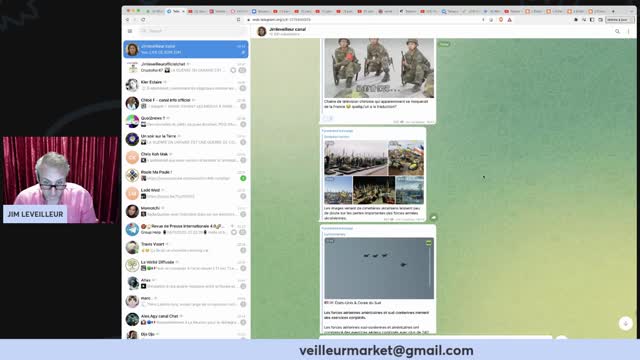The image size is (640, 360).
Task: Click the search icon in the chat header
Action: coord(617,31)
